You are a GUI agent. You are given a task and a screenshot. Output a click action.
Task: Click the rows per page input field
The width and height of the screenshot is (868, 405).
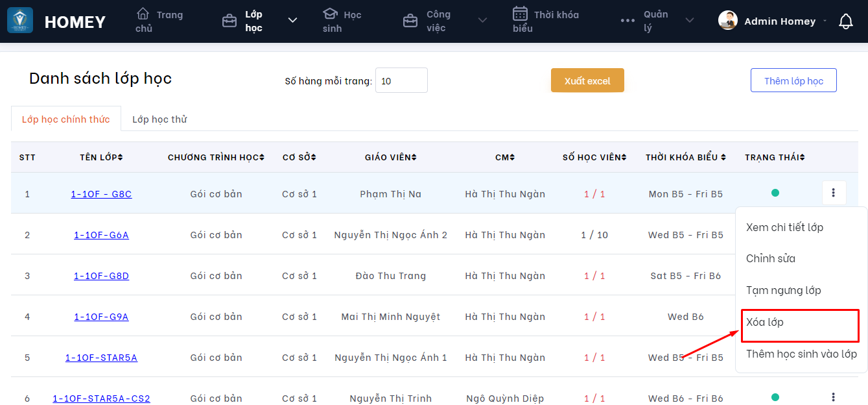point(401,80)
